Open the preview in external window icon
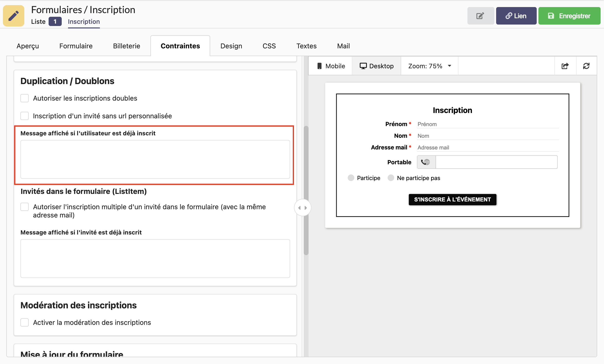604x364 pixels. coord(565,66)
